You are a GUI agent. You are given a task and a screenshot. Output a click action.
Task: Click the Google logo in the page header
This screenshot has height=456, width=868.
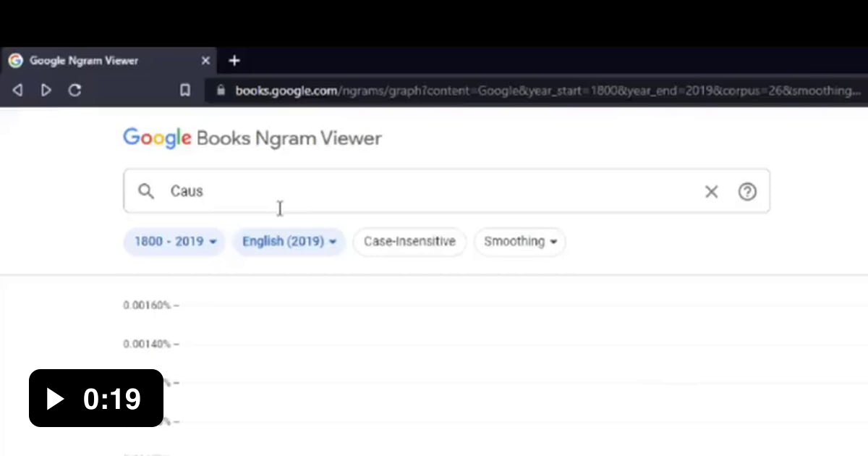pyautogui.click(x=157, y=138)
